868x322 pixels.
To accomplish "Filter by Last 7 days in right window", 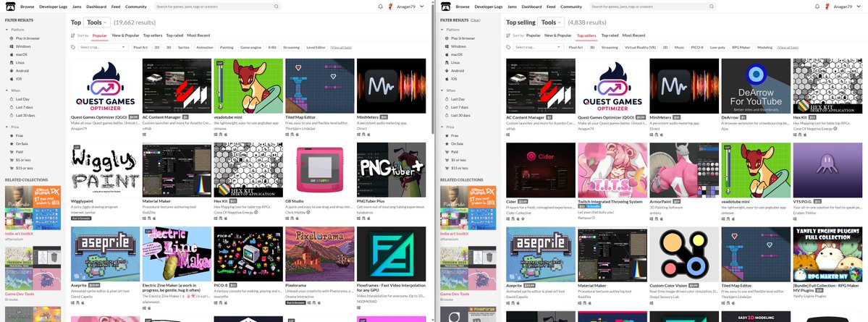I will (456, 107).
